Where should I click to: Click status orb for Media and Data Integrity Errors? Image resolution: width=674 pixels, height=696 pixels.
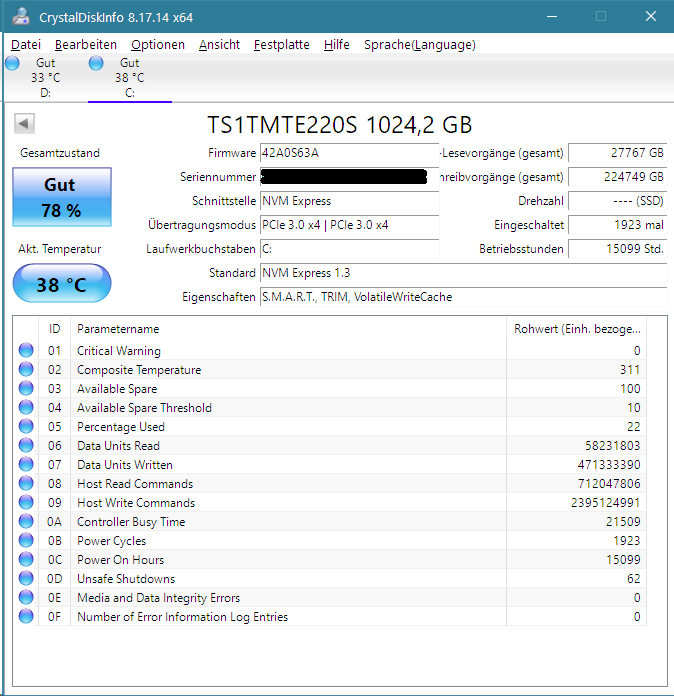click(26, 597)
